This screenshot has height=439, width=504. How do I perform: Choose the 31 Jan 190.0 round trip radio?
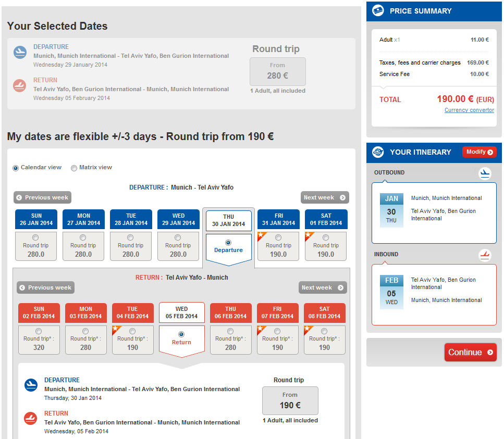(278, 237)
